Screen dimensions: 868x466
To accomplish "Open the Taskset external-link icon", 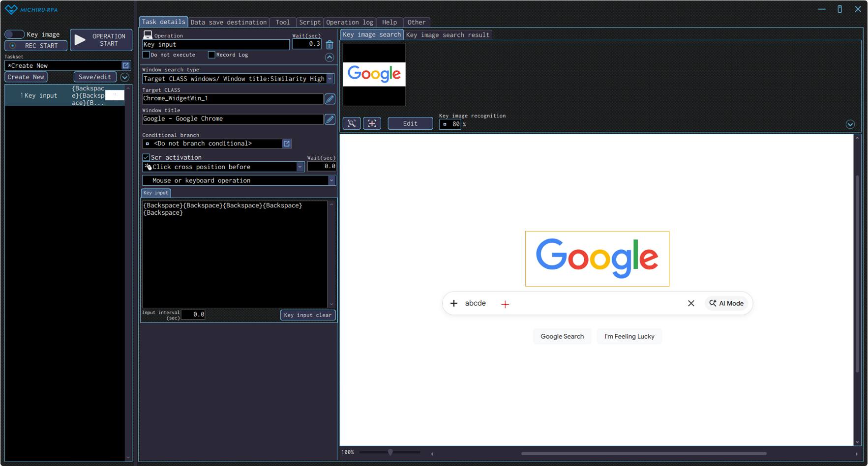I will pyautogui.click(x=125, y=65).
